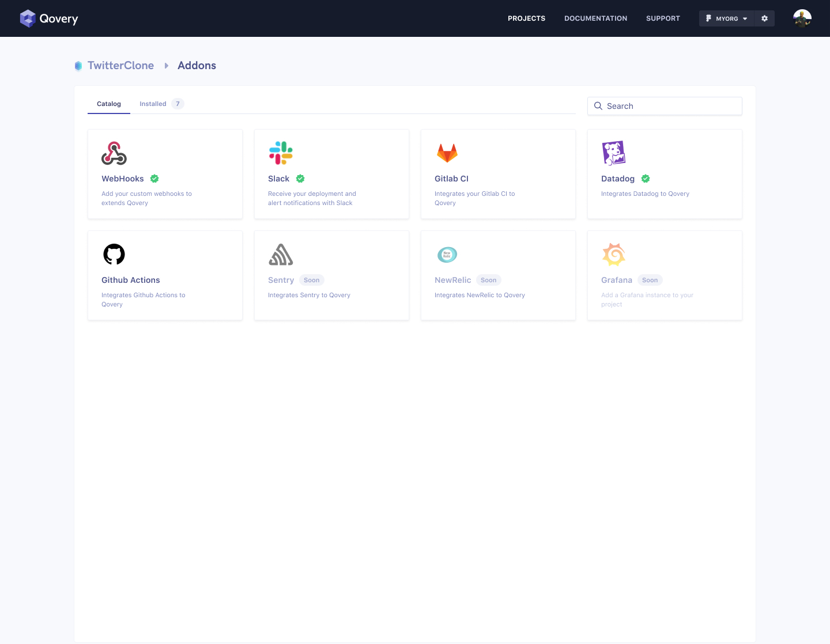This screenshot has width=830, height=644.
Task: Click the Gitlab CI fox icon
Action: pos(447,153)
